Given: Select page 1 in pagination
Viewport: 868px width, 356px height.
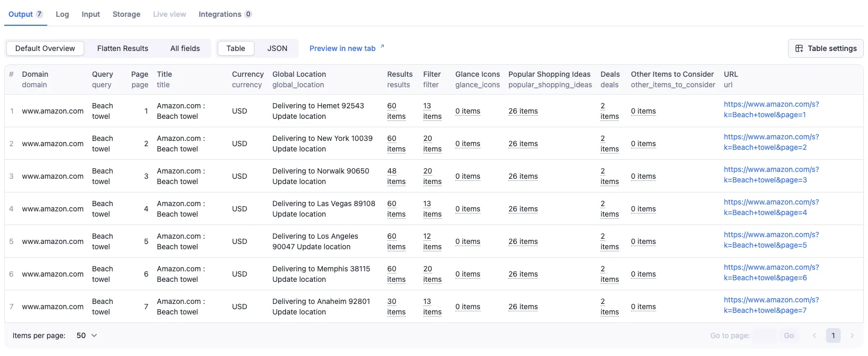Looking at the screenshot, I should click(x=833, y=335).
